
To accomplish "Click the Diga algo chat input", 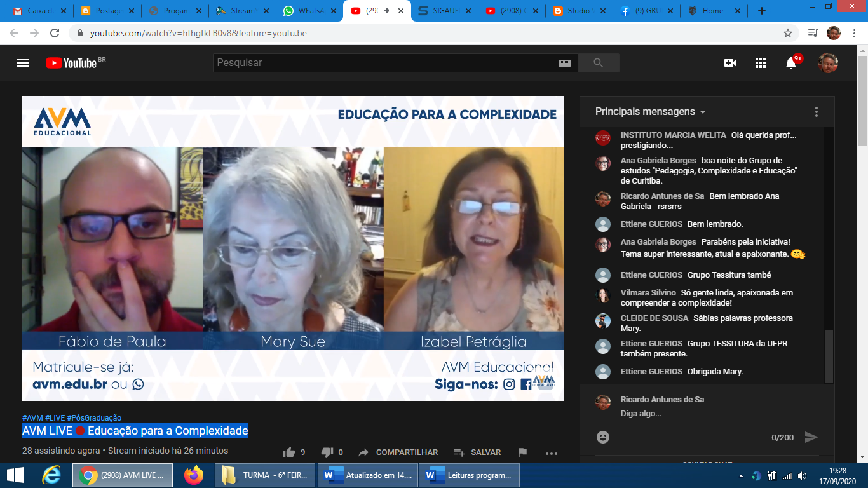I will point(719,414).
